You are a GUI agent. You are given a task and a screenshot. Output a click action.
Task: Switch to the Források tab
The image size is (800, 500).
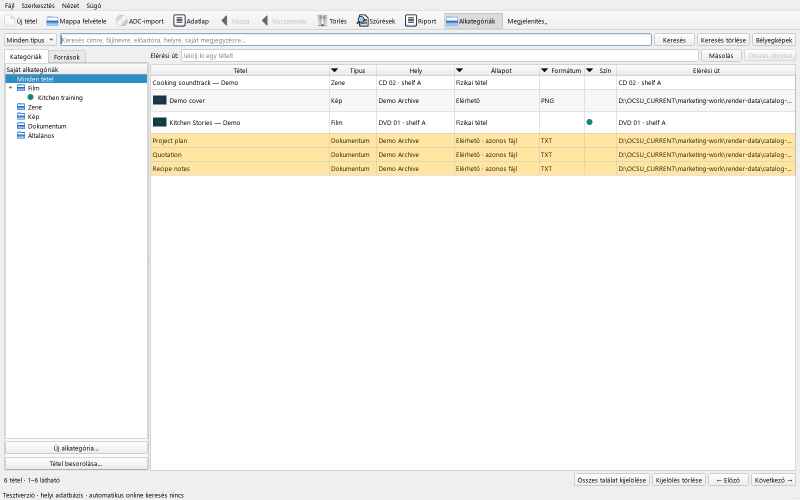pos(67,57)
